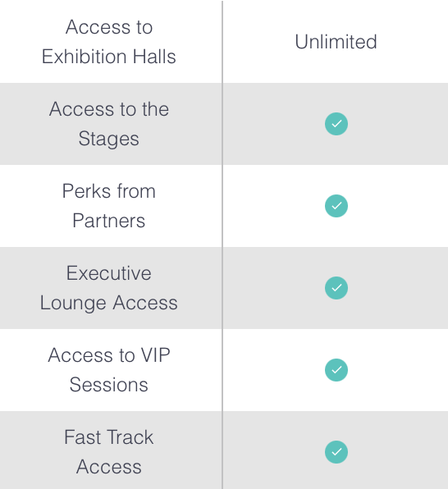This screenshot has height=489, width=448.
Task: Click the checkmark for Access to the Stages
Action: click(336, 124)
